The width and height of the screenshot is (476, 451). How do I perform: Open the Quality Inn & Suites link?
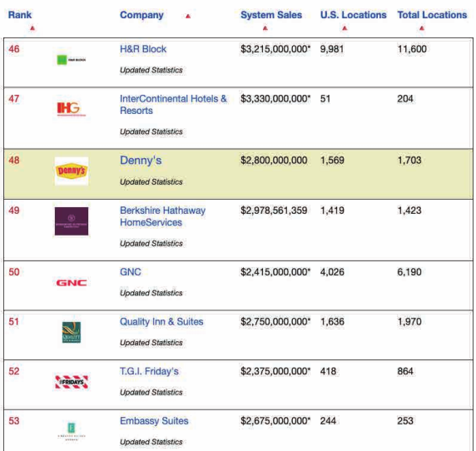click(x=161, y=321)
